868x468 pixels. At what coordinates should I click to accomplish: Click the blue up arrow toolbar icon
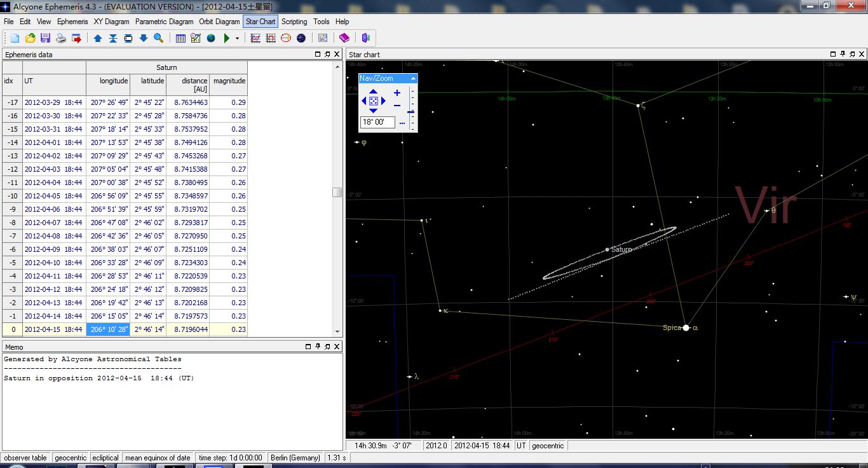(x=98, y=38)
